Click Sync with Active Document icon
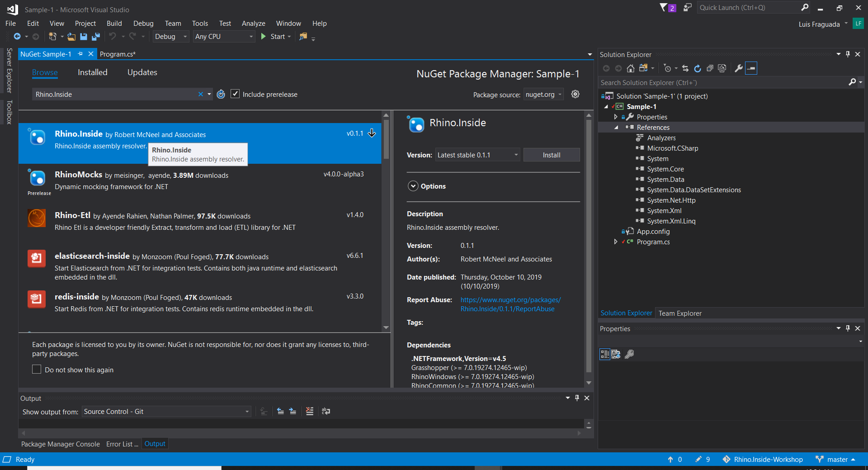 click(685, 68)
